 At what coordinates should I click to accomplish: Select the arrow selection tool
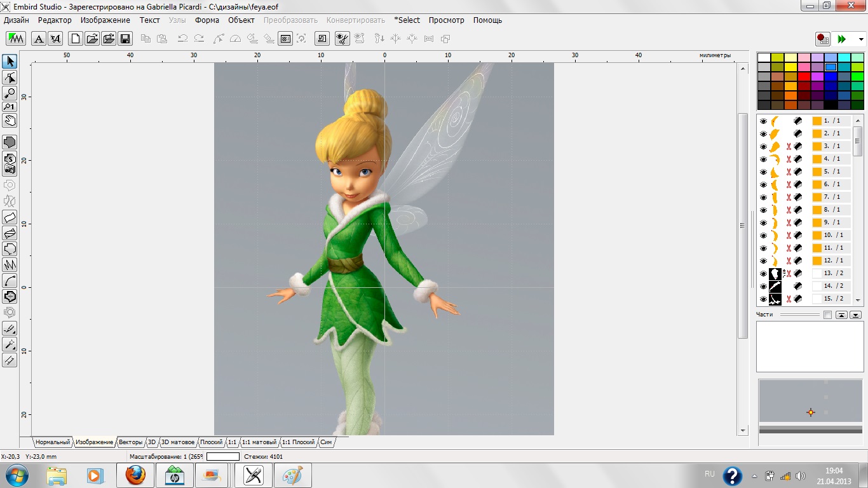[x=10, y=62]
